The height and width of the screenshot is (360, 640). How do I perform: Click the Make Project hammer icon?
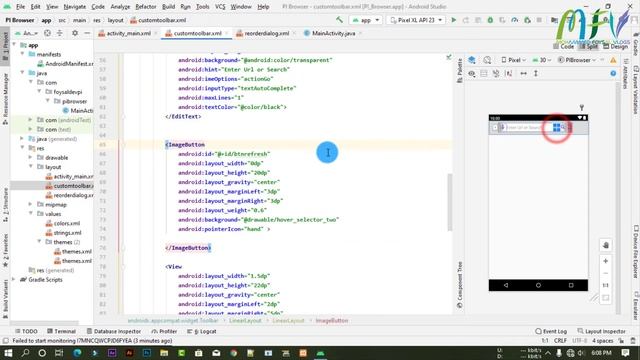pos(339,20)
